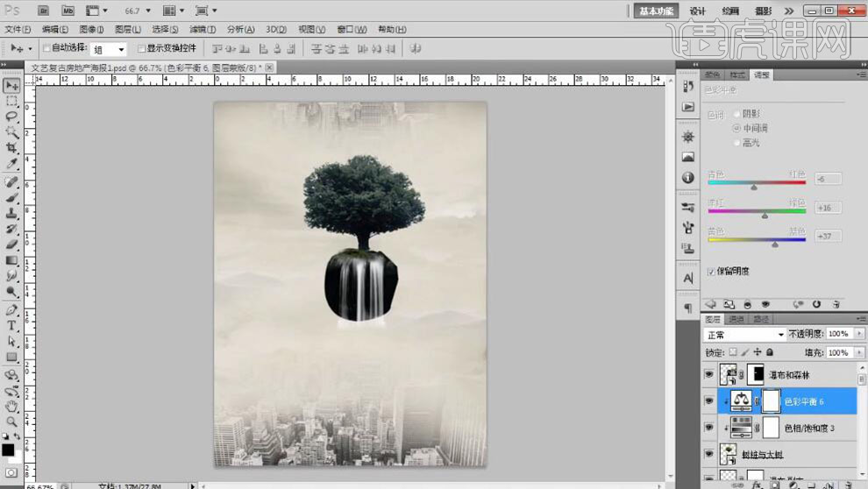Select the History Brush tool
The image size is (868, 489).
tap(11, 229)
